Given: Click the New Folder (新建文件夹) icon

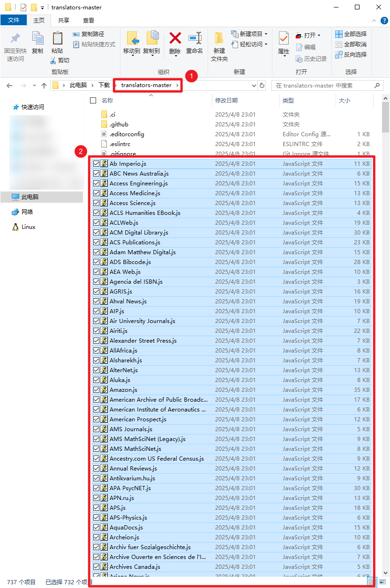Looking at the screenshot, I should (219, 38).
